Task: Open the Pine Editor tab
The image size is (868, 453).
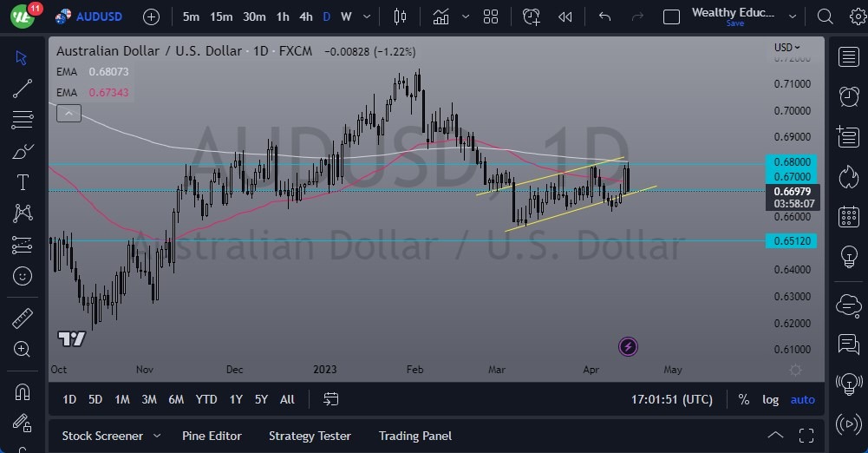Action: (212, 436)
